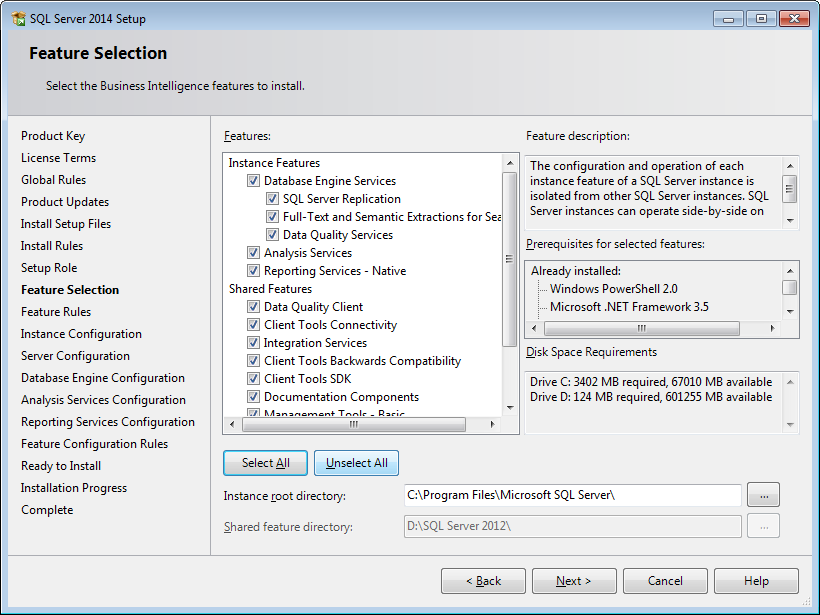Click Drive C disk space line

tap(651, 382)
